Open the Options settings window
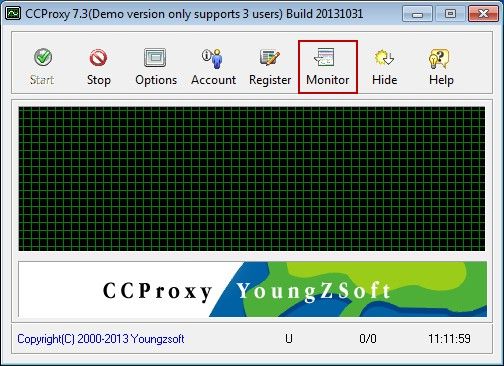 click(155, 58)
